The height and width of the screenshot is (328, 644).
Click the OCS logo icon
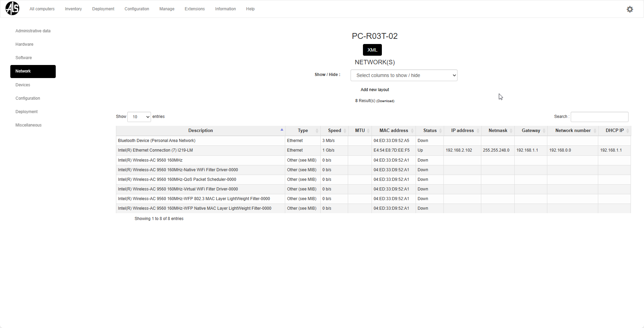[x=12, y=9]
